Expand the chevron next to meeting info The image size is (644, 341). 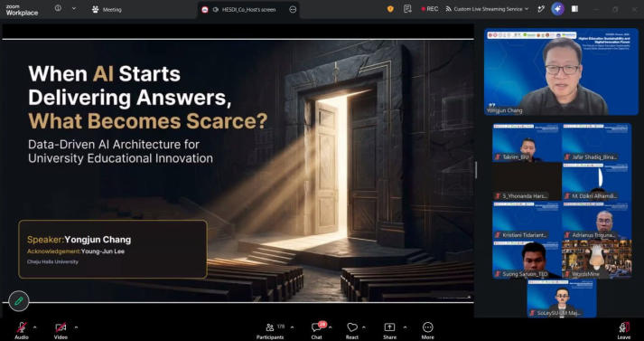(74, 8)
